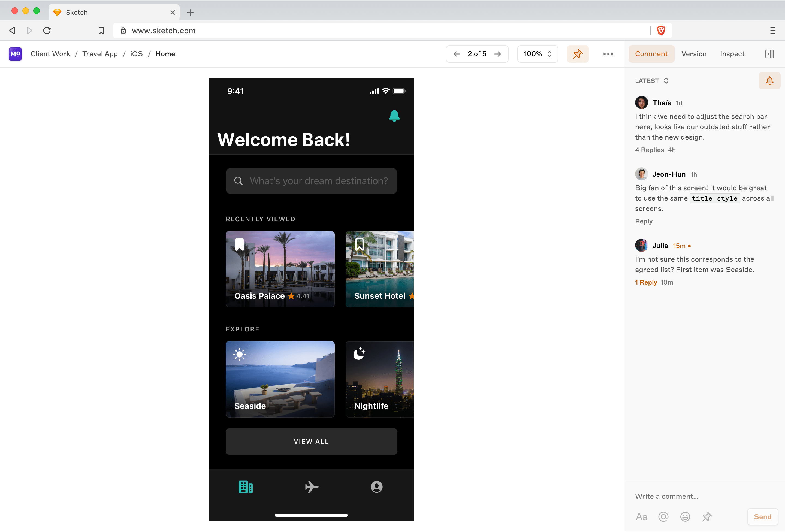Click the Send comment button
The image size is (785, 532).
(762, 517)
